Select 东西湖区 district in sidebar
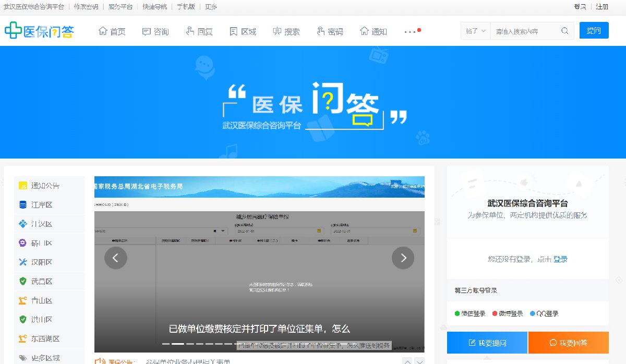Screen dimensions: 626x364 (45, 338)
